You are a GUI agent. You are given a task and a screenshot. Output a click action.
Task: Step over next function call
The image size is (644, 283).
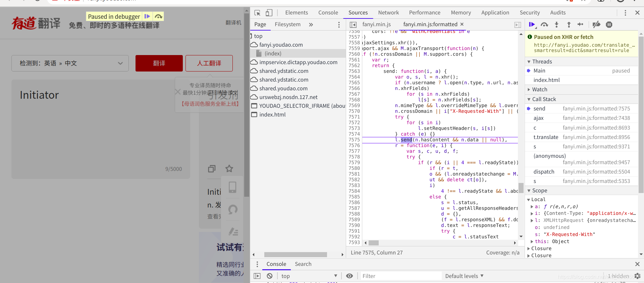544,25
